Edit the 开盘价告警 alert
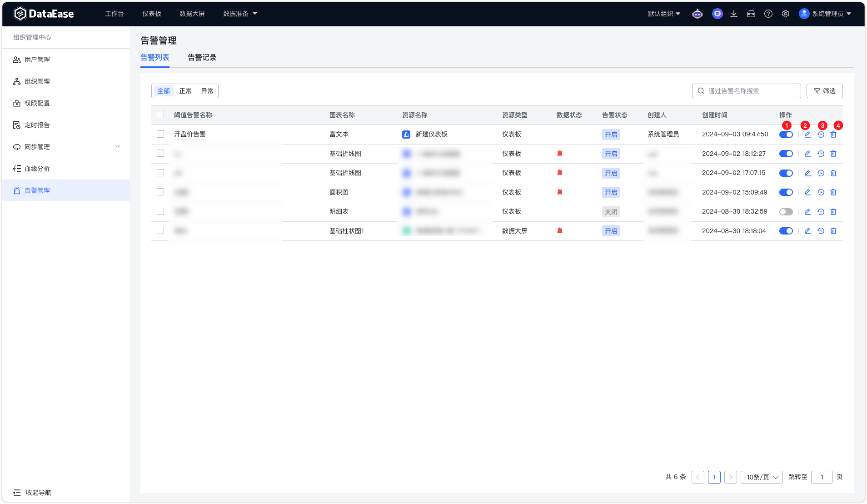 click(x=807, y=135)
